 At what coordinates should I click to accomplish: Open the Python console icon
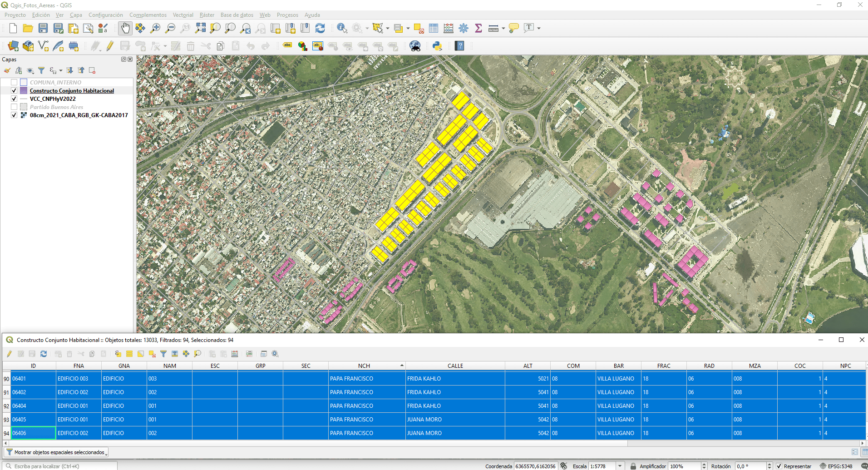pyautogui.click(x=437, y=46)
